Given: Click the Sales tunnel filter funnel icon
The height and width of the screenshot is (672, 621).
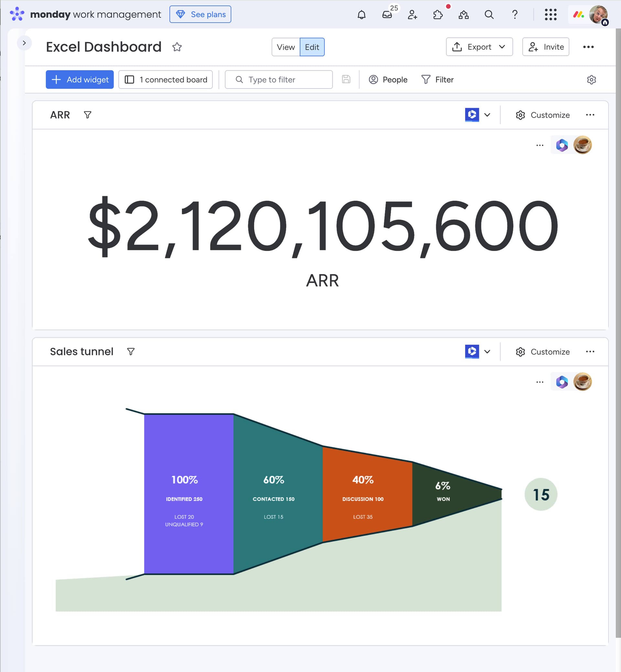Looking at the screenshot, I should point(131,352).
